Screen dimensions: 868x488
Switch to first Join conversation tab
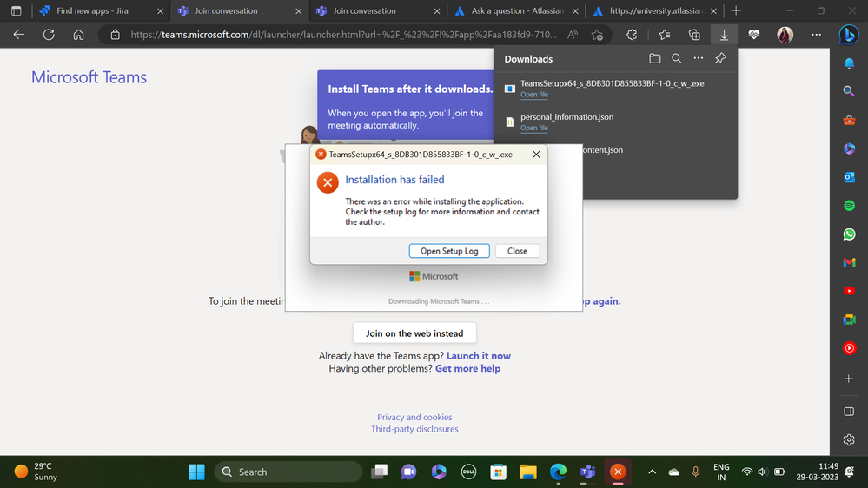point(239,11)
